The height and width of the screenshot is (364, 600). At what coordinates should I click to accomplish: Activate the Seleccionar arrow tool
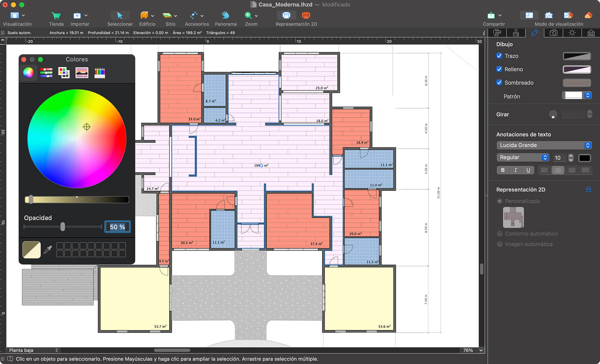pos(119,15)
